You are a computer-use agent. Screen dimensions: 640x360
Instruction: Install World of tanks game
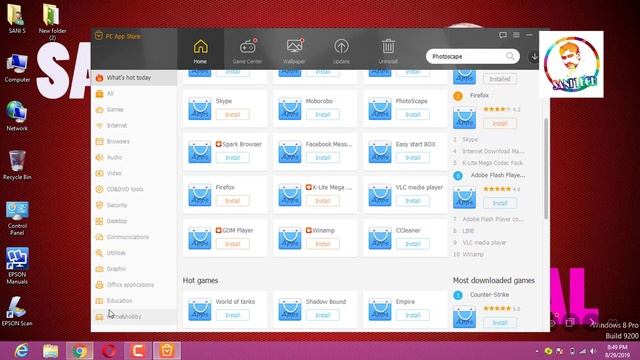point(233,315)
